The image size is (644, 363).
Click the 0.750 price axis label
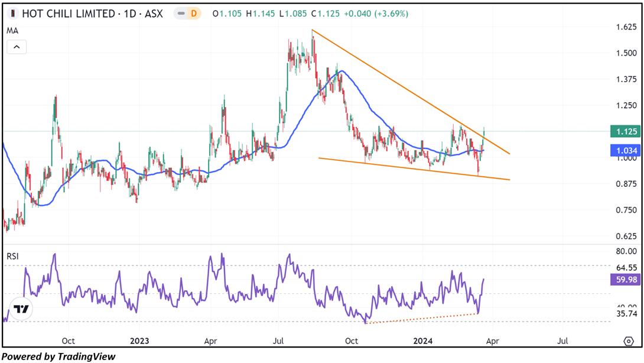tap(626, 210)
